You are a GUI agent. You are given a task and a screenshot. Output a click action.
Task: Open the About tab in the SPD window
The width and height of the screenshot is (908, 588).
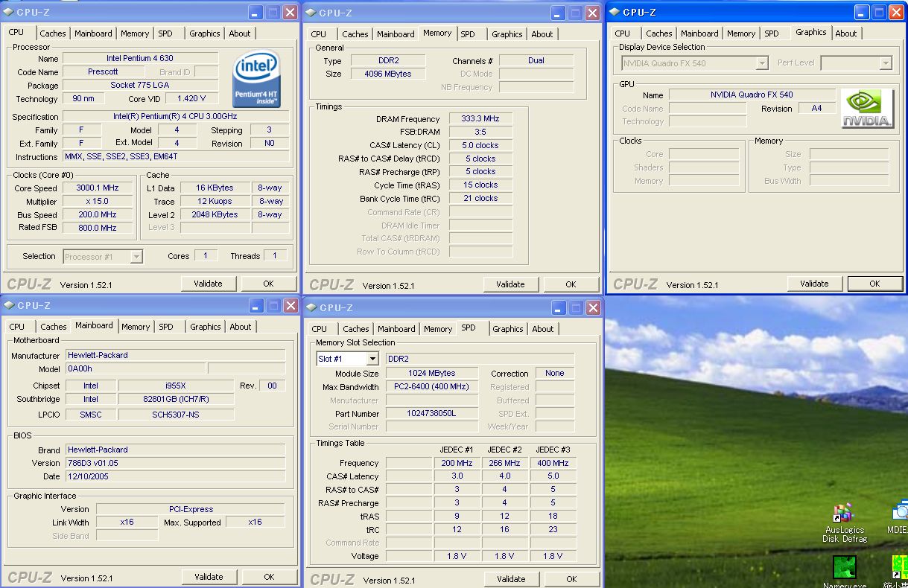click(x=543, y=329)
